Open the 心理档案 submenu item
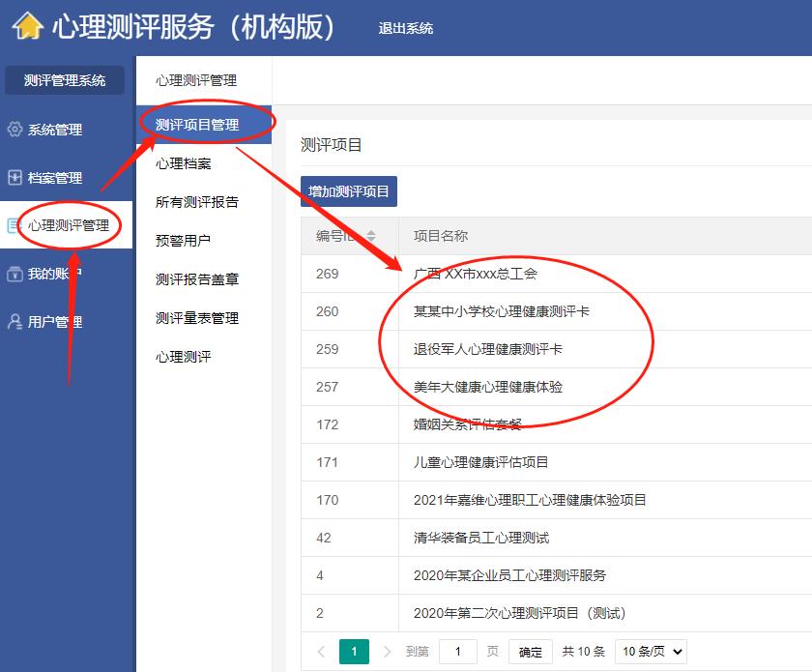 pyautogui.click(x=183, y=163)
